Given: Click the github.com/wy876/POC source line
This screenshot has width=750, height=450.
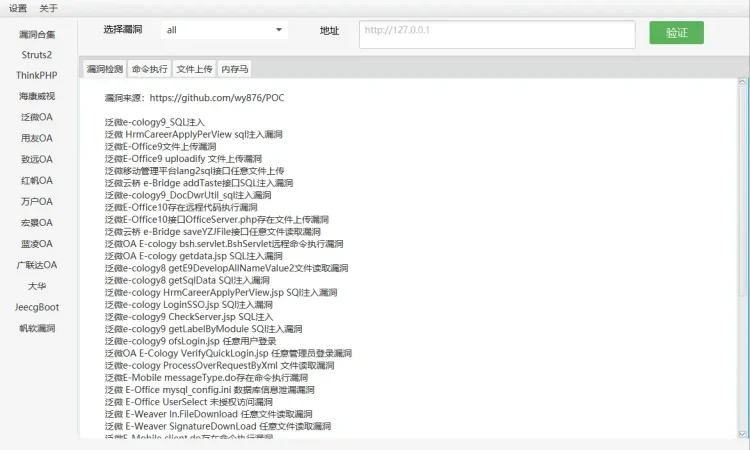Looking at the screenshot, I should coord(194,98).
